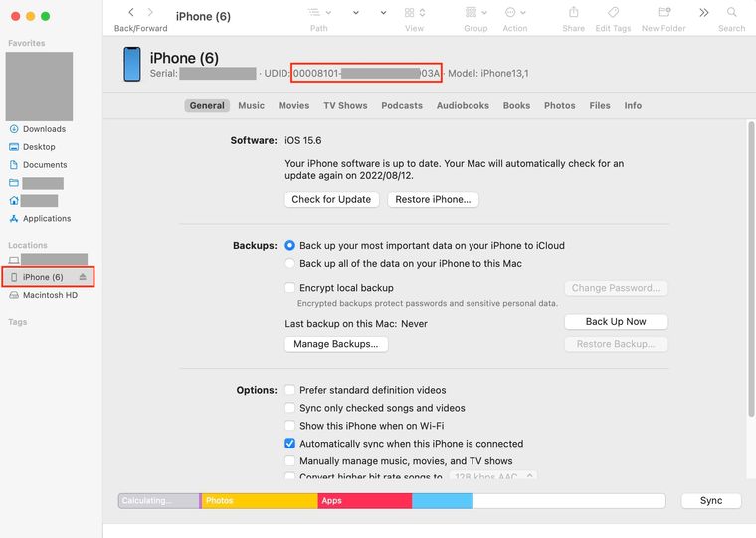The image size is (756, 538).
Task: Open the redacted folder item in sidebar
Action: [36, 183]
